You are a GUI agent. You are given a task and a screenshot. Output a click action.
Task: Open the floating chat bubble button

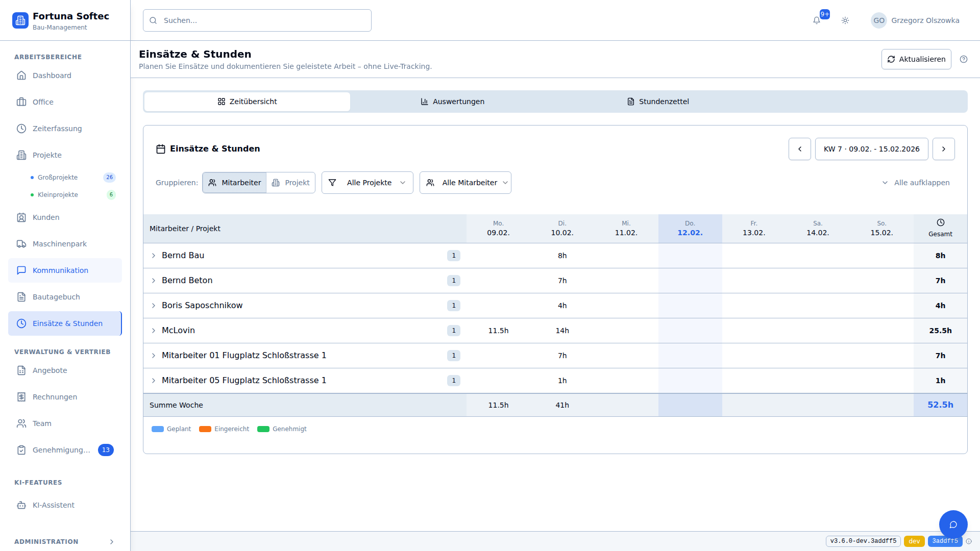pos(953,524)
